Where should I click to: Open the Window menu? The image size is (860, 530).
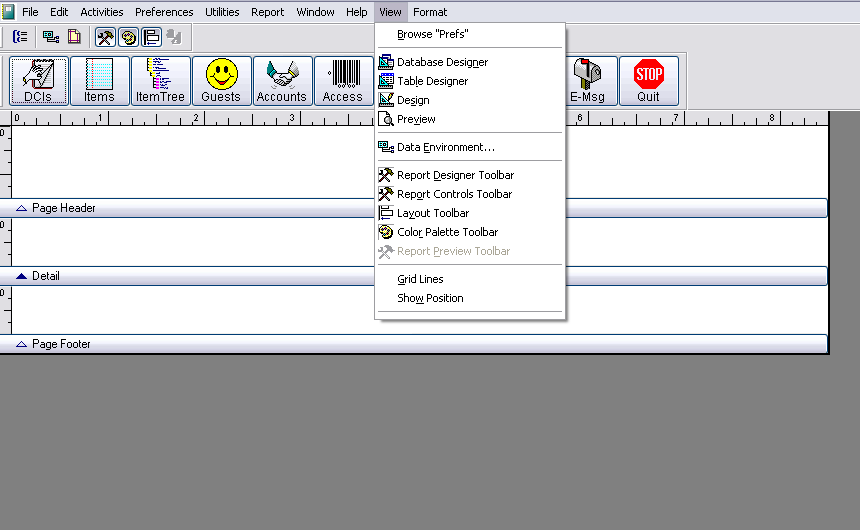(315, 12)
